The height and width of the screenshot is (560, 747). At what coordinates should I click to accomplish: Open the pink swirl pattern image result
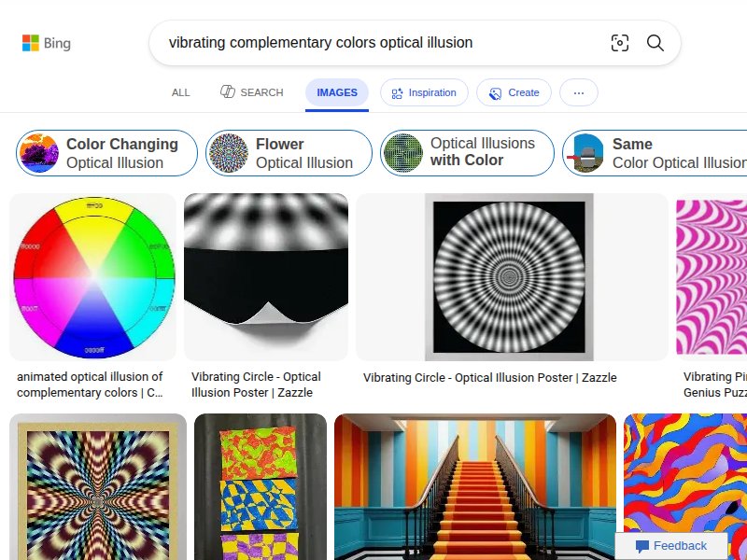click(x=712, y=276)
